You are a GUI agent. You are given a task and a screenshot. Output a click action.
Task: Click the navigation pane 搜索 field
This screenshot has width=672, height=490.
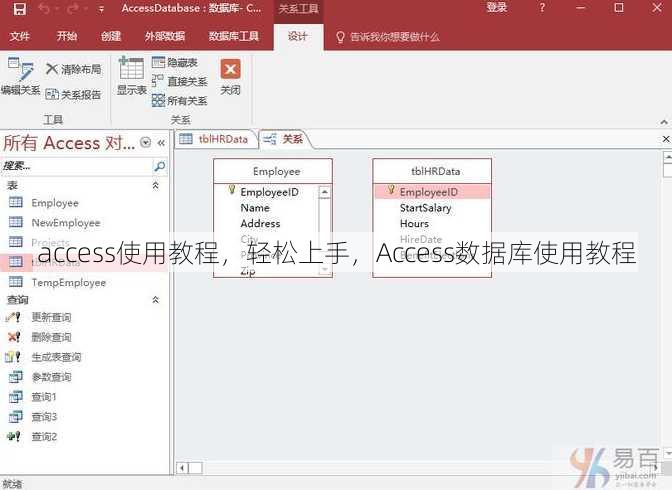76,166
